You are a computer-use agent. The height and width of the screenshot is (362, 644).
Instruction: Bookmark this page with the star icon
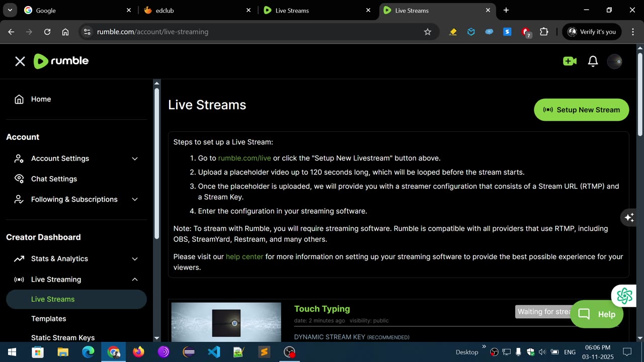point(428,32)
